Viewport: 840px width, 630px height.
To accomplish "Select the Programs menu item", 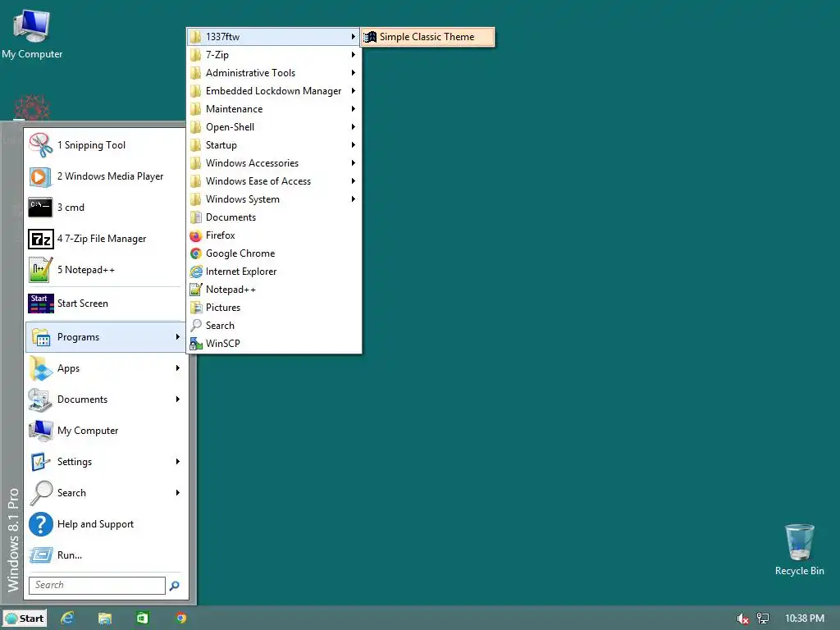I will click(105, 337).
